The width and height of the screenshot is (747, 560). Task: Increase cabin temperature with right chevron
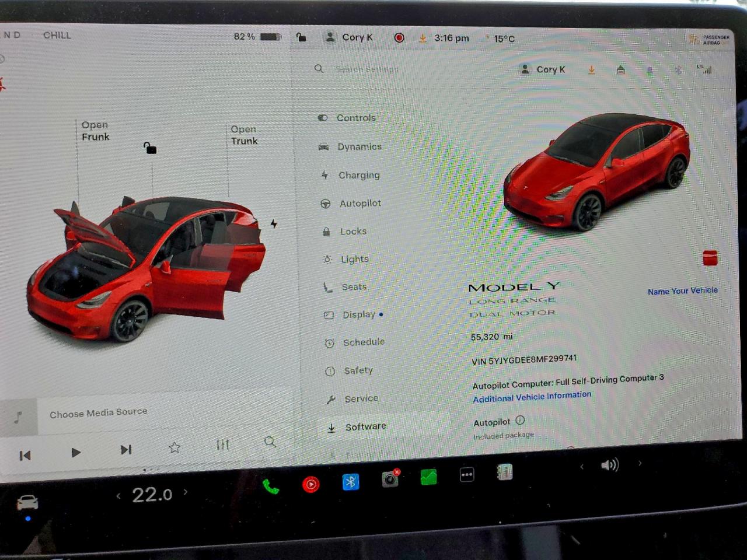click(x=186, y=492)
